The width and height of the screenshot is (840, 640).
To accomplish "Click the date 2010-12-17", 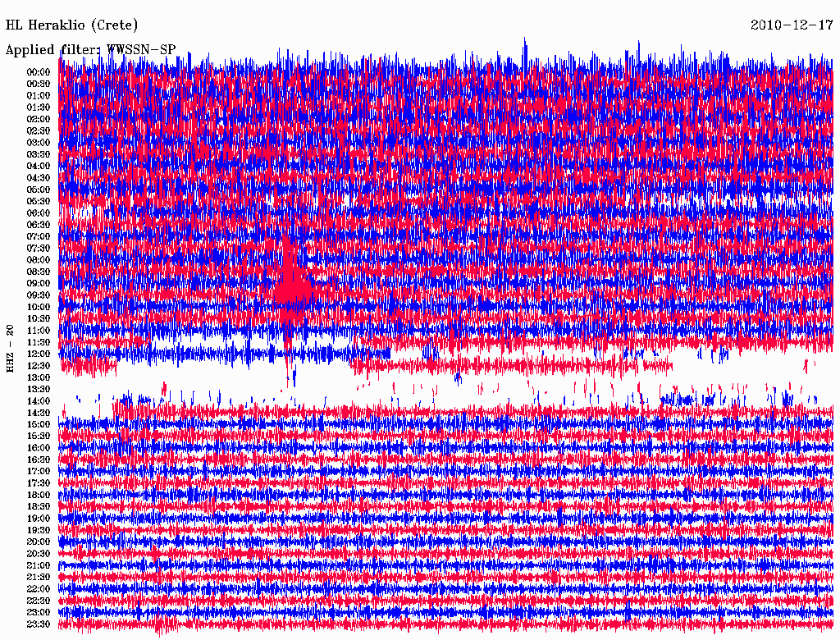I will 792,25.
